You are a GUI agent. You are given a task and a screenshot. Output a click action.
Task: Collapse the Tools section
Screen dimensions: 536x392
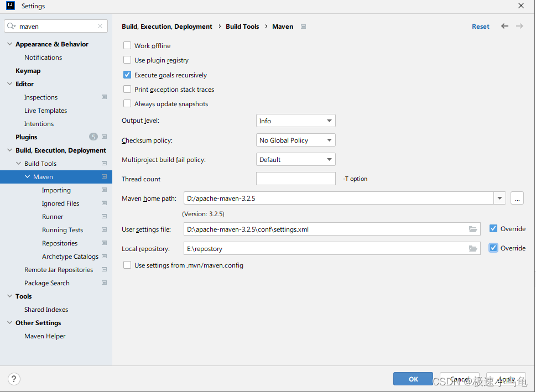(9, 296)
